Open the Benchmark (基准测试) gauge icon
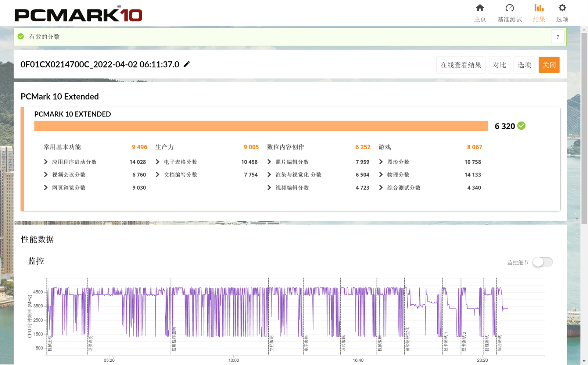 [x=509, y=8]
